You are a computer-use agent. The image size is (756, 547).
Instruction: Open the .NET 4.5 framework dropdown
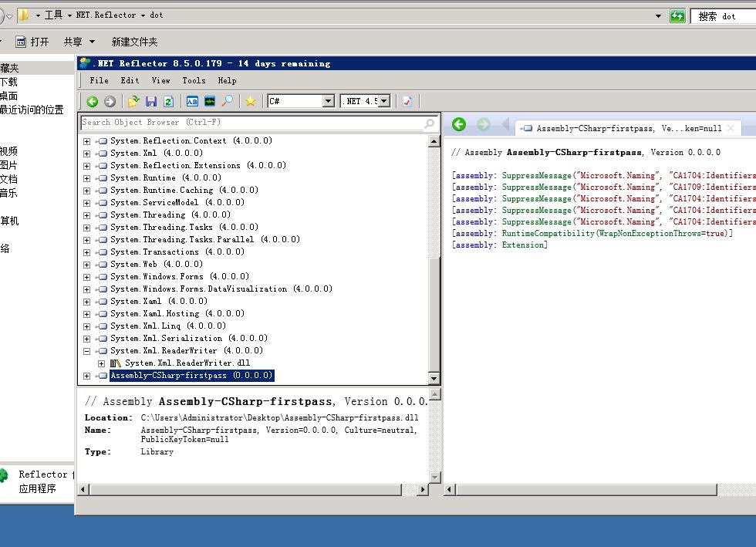pos(383,101)
